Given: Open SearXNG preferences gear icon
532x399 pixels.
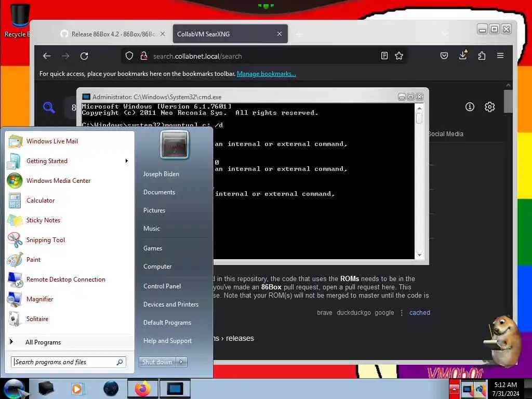Looking at the screenshot, I should pyautogui.click(x=489, y=107).
